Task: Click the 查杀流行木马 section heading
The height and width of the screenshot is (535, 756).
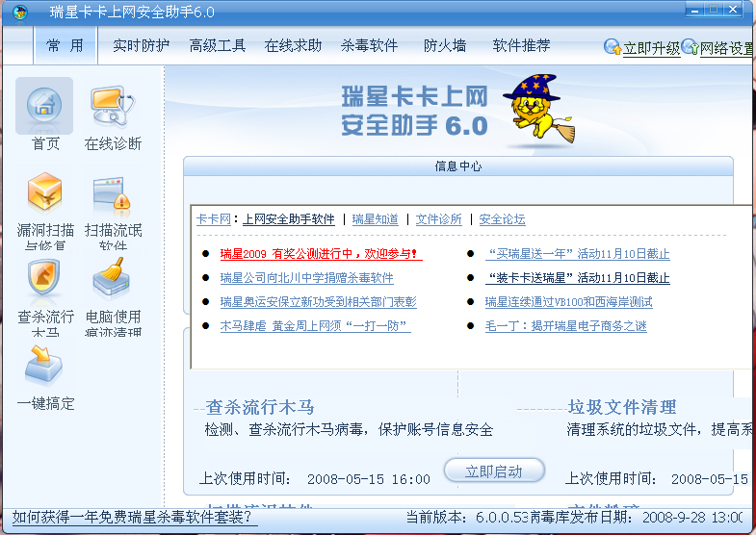Action: coord(260,407)
